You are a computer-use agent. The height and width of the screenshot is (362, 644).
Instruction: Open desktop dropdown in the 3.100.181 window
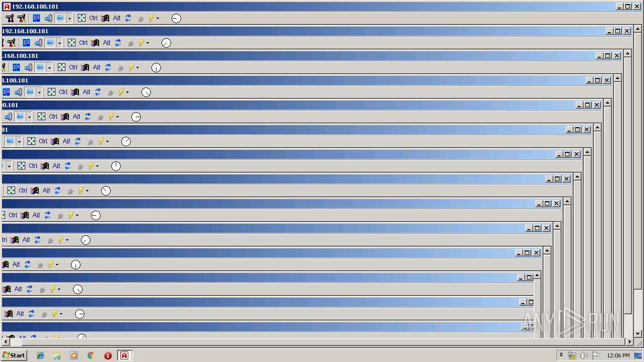click(x=39, y=92)
